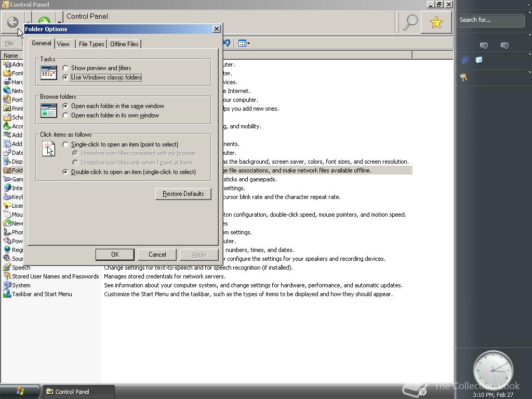The width and height of the screenshot is (532, 399).
Task: Launch Internet Explorer from the sidebar
Action: (x=465, y=60)
